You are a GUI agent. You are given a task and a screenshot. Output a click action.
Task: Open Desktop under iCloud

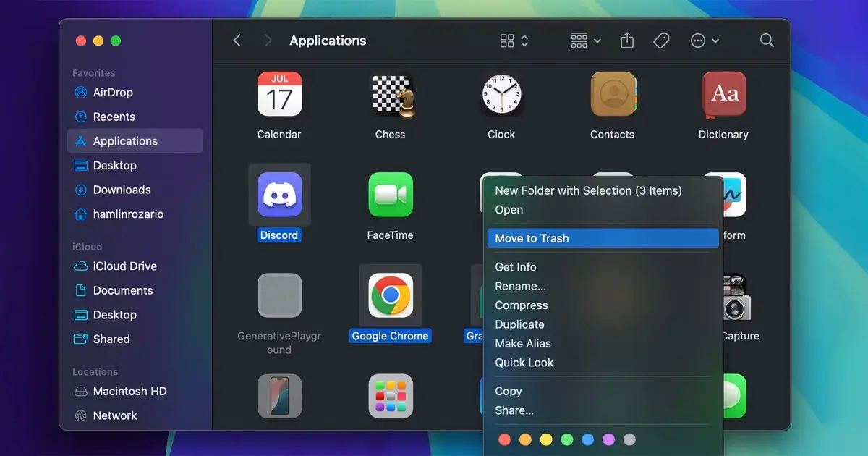(135, 314)
